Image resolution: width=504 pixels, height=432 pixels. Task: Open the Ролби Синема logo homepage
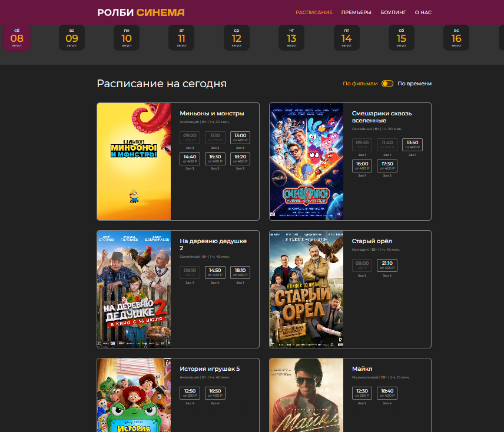pyautogui.click(x=141, y=12)
